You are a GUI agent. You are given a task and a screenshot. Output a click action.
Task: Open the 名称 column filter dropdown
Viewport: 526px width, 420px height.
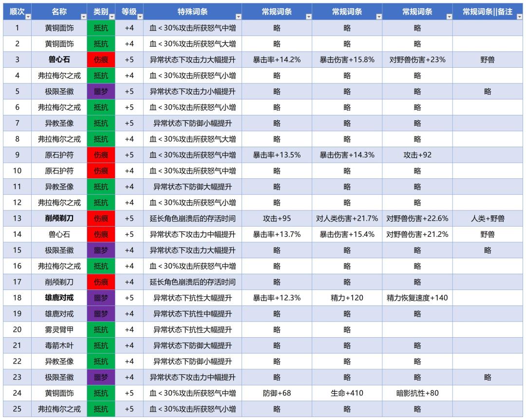tap(84, 17)
